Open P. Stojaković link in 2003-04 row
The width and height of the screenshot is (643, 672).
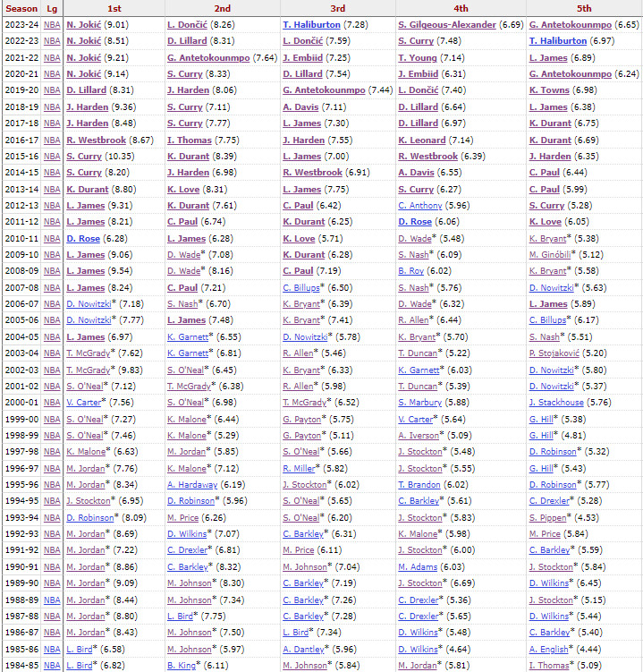tap(554, 353)
